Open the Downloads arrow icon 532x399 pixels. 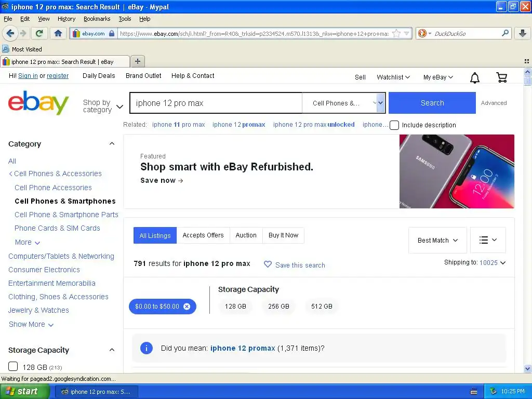coord(523,33)
